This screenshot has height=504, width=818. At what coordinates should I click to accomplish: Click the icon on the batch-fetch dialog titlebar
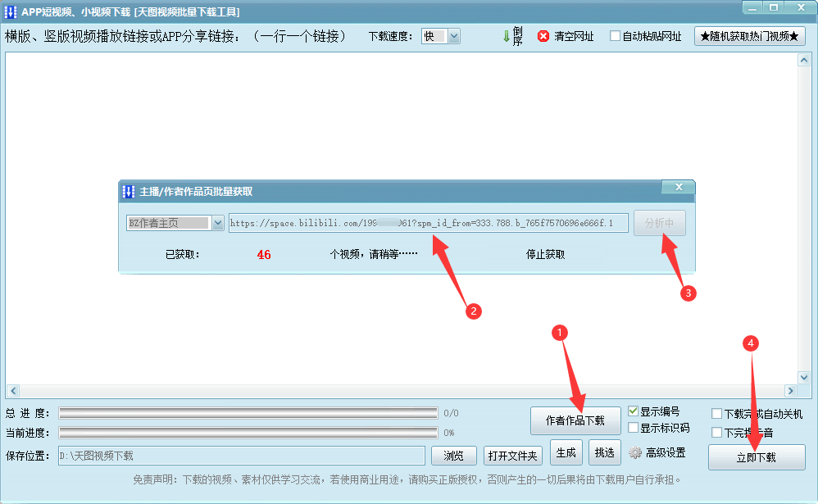[x=130, y=187]
